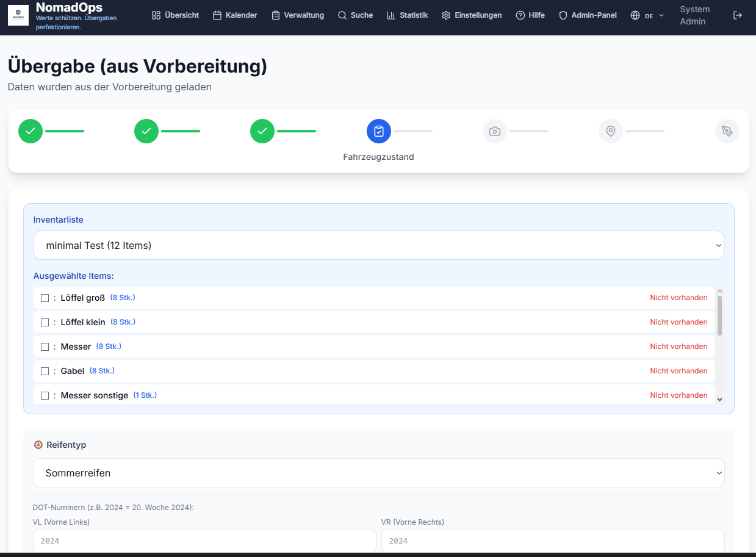Click the (8 Stk.) count beside Gabel

click(x=102, y=371)
